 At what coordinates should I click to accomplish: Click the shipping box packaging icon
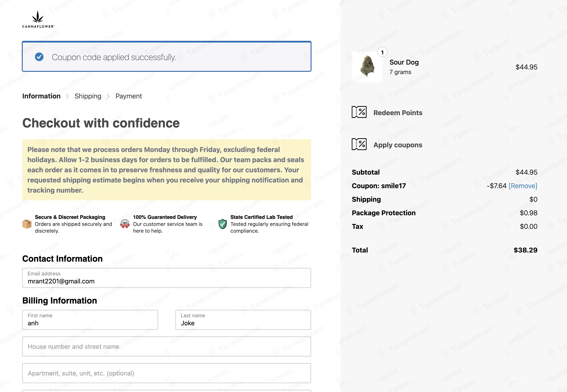pyautogui.click(x=27, y=224)
